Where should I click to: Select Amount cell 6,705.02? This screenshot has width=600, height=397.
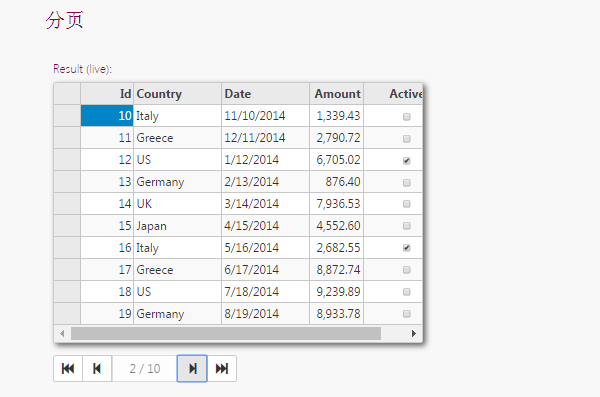pos(336,160)
